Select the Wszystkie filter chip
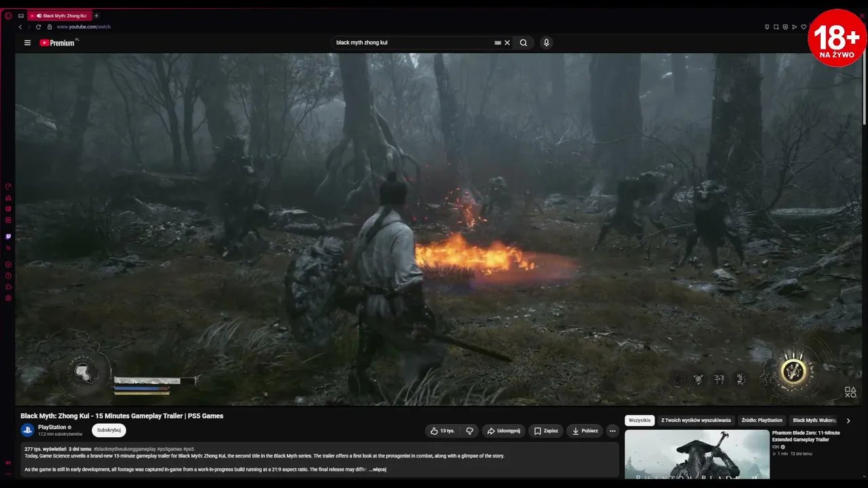 pyautogui.click(x=639, y=420)
